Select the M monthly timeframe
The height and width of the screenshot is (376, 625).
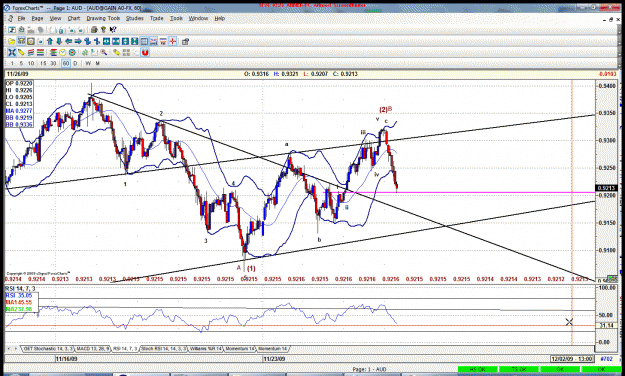[x=97, y=63]
